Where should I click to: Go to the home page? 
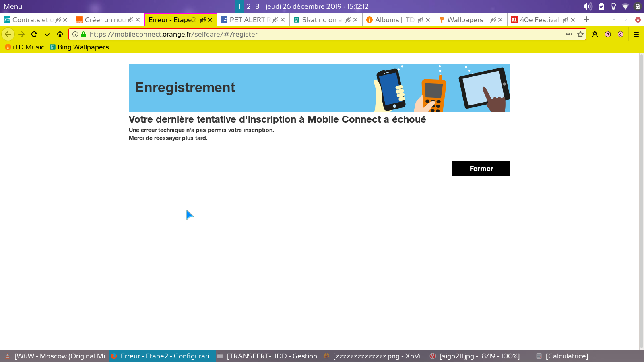[60, 34]
